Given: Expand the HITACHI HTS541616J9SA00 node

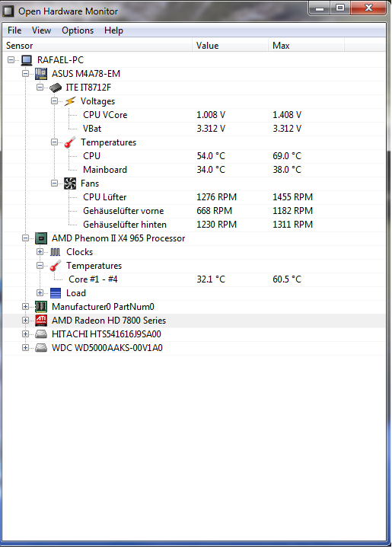Looking at the screenshot, I should [x=26, y=334].
